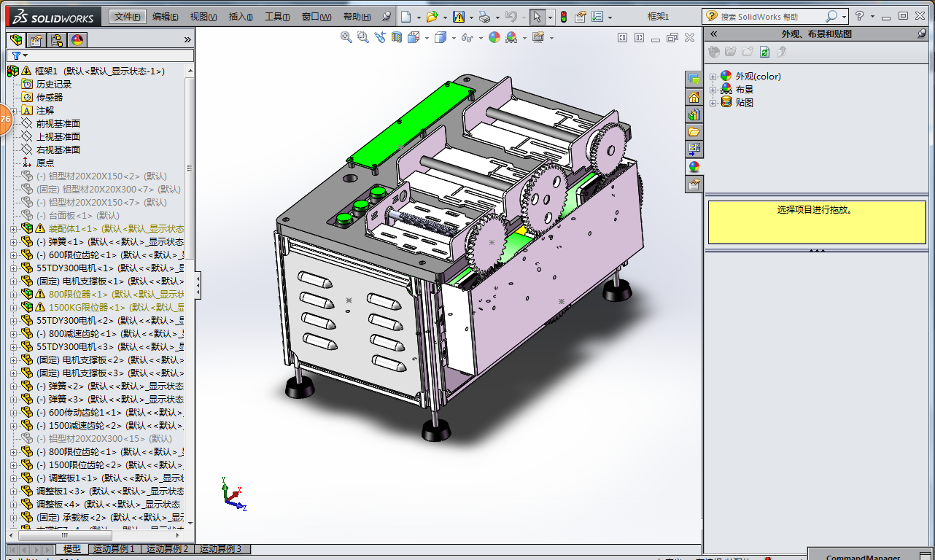This screenshot has height=560, width=935.
Task: Click the Rebuild traffic light icon
Action: pos(563,17)
